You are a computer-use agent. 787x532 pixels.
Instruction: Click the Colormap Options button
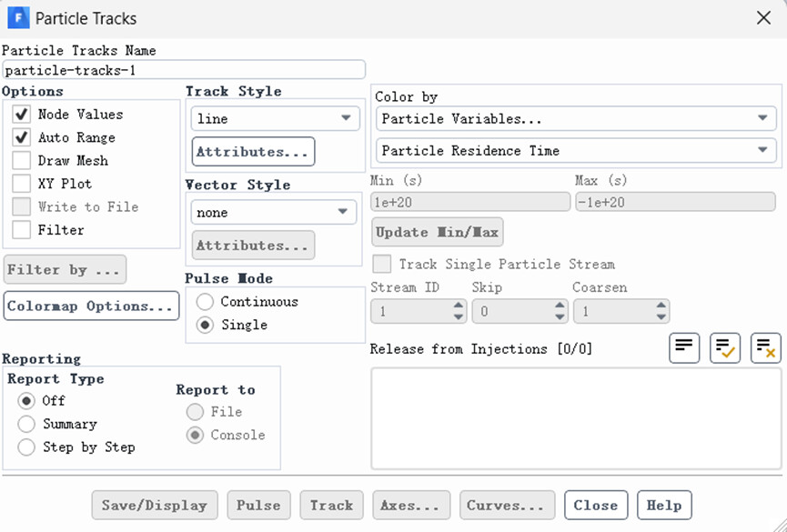point(91,306)
